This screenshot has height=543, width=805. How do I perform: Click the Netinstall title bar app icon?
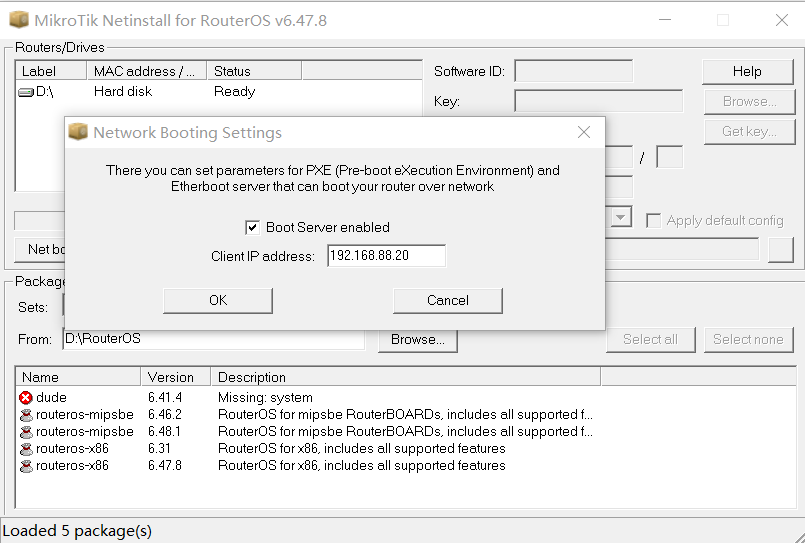17,20
